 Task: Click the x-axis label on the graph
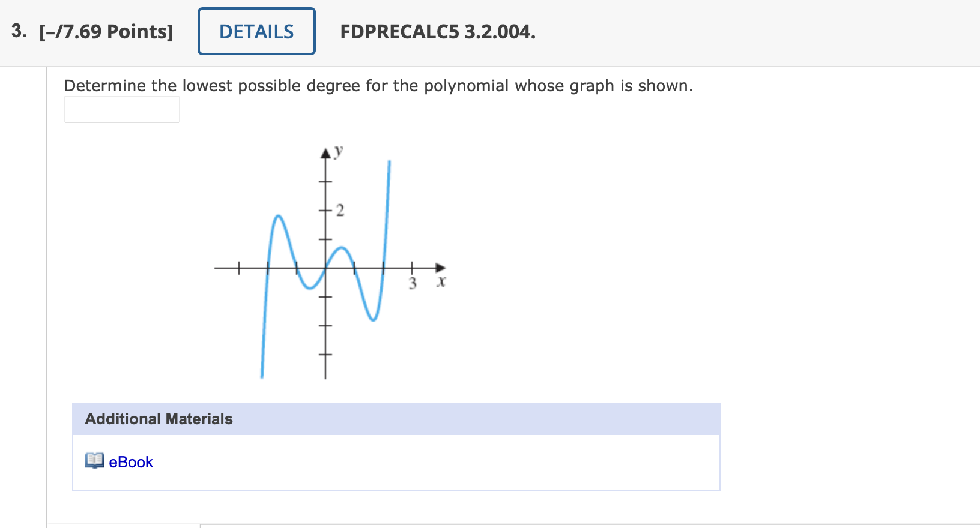441,282
